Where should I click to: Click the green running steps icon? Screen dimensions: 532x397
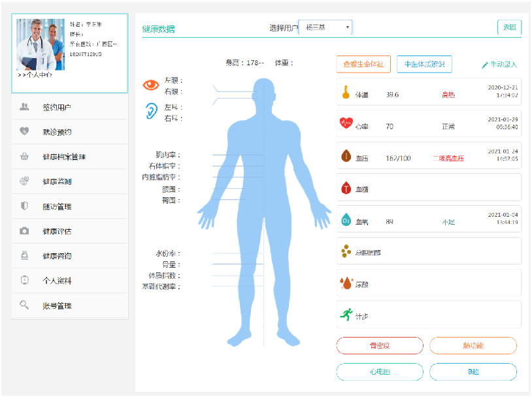click(346, 315)
